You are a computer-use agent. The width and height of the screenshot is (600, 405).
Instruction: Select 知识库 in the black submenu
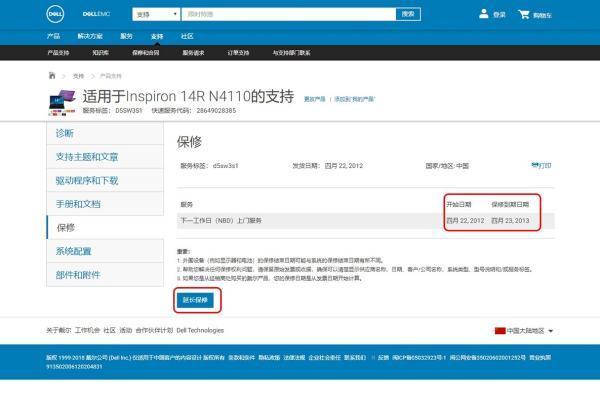(x=101, y=53)
